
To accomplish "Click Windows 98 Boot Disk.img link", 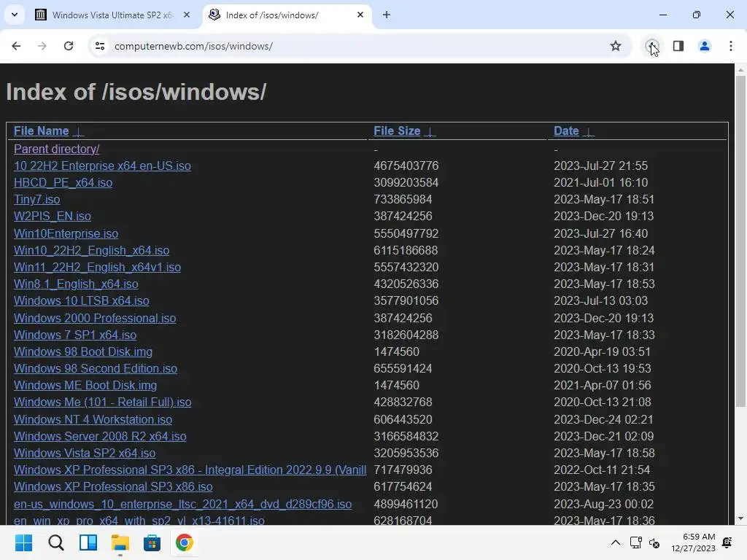I will pos(83,352).
